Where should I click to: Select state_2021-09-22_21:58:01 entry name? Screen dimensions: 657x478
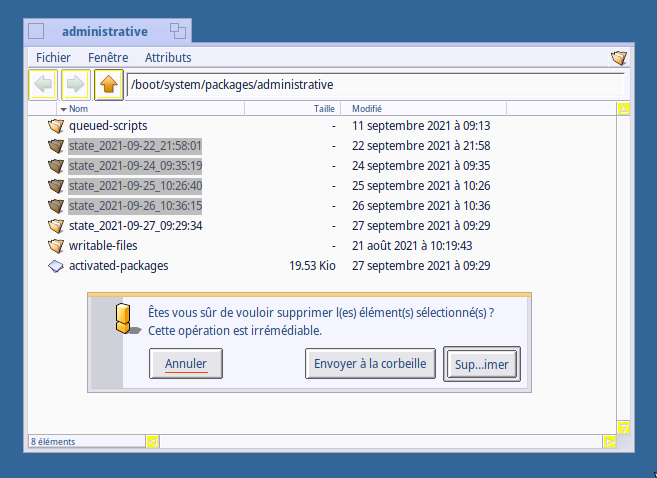135,146
